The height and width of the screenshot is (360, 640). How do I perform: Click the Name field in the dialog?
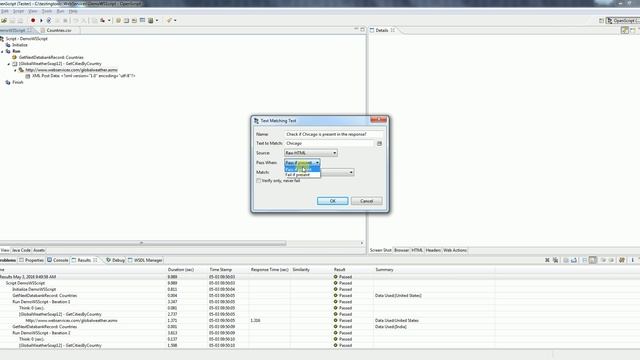(333, 134)
